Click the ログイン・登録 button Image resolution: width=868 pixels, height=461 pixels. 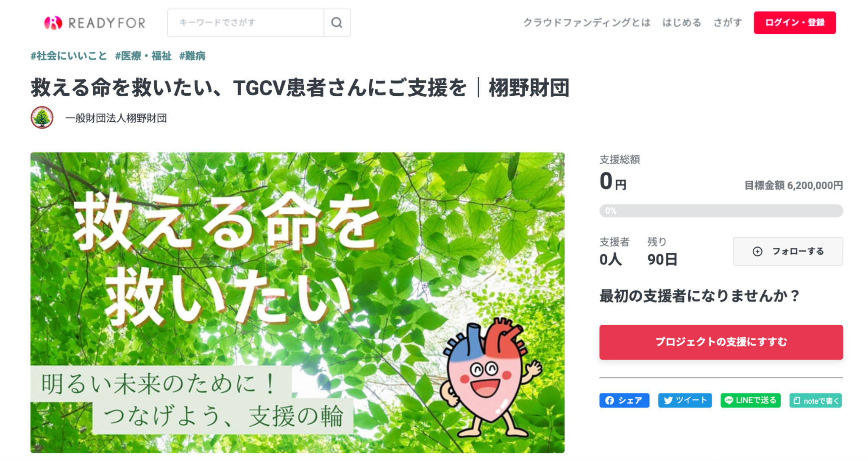coord(795,22)
